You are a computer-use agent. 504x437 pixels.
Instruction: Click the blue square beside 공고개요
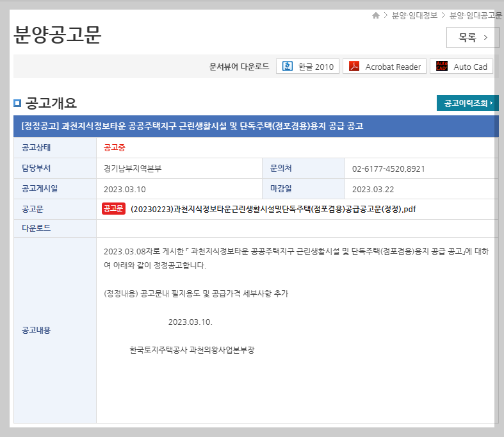click(x=17, y=103)
